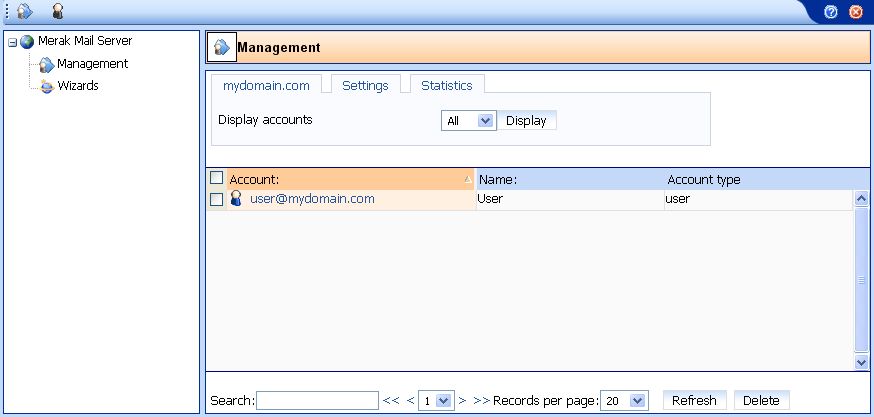The image size is (874, 417).
Task: Click into the Search input field
Action: 317,400
